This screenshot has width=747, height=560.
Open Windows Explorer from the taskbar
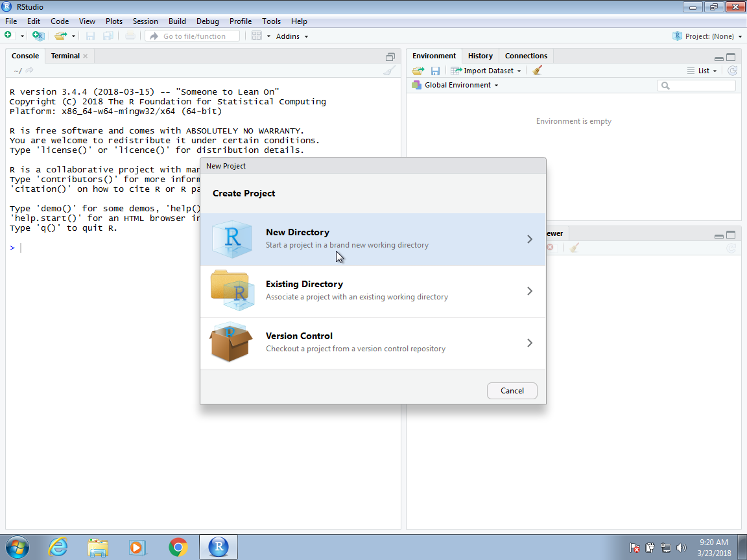click(x=98, y=547)
